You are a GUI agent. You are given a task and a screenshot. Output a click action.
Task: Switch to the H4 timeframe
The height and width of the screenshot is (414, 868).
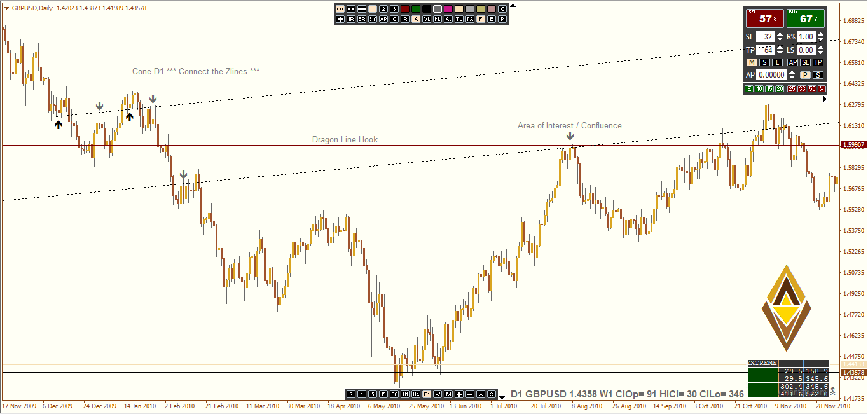pos(415,394)
